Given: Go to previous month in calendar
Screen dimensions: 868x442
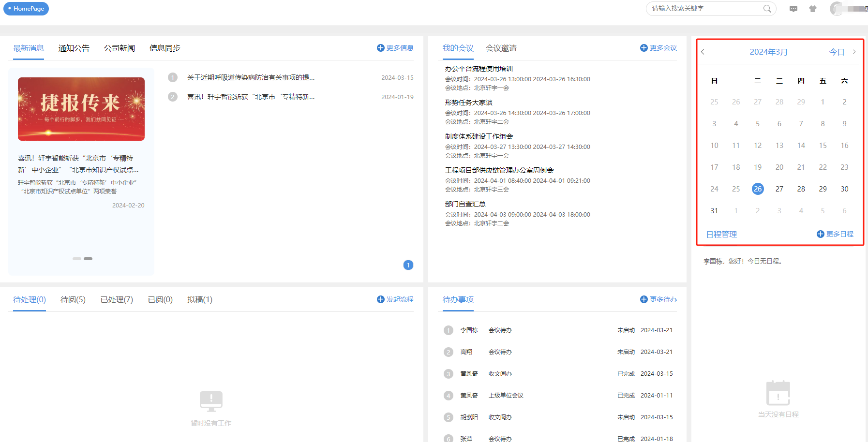Looking at the screenshot, I should coord(703,52).
